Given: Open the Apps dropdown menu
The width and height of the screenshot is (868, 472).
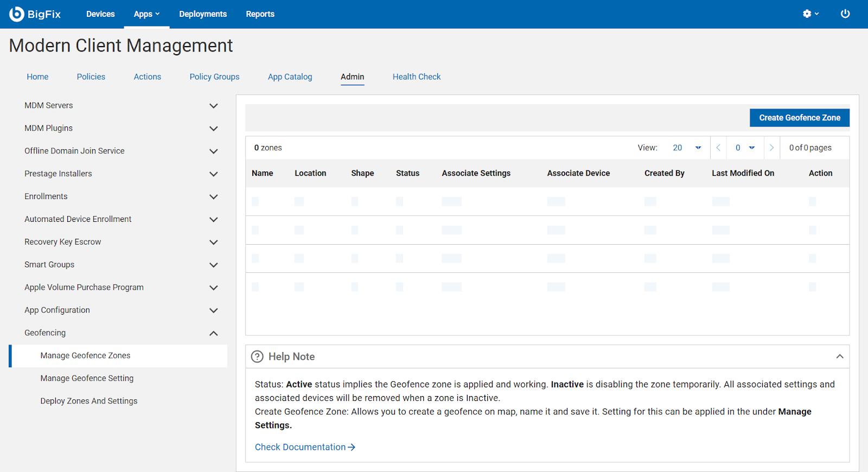Looking at the screenshot, I should (x=146, y=14).
